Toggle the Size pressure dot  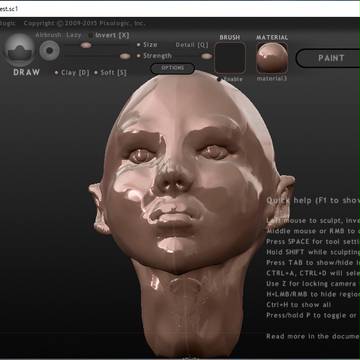coord(139,45)
